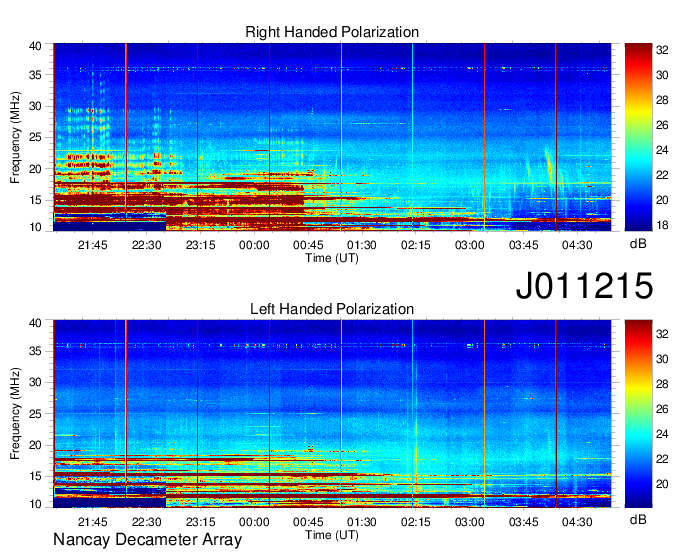The width and height of the screenshot is (680, 552).
Task: Click the 21:45 time tick of Right Handed plot
Action: (92, 245)
